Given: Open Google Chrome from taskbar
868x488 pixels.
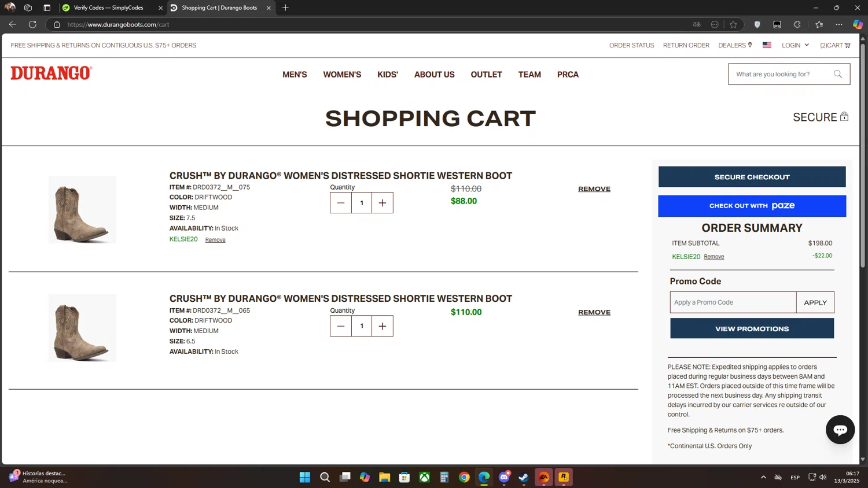Looking at the screenshot, I should [464, 477].
